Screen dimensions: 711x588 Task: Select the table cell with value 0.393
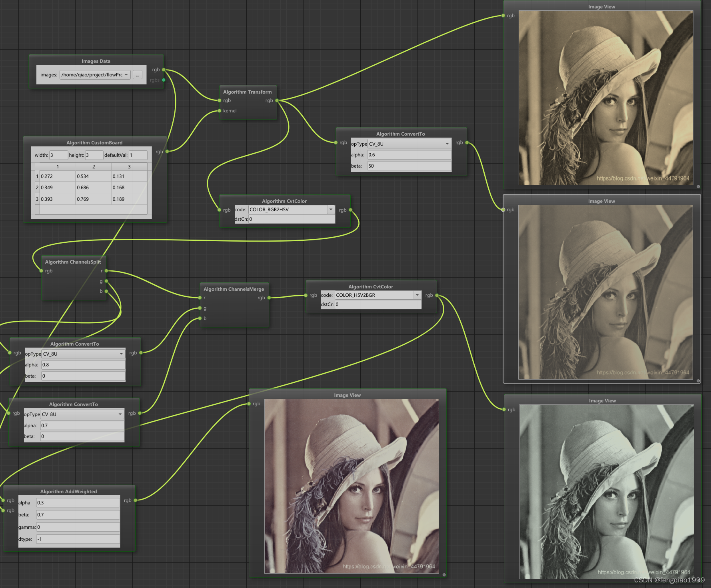tap(58, 199)
